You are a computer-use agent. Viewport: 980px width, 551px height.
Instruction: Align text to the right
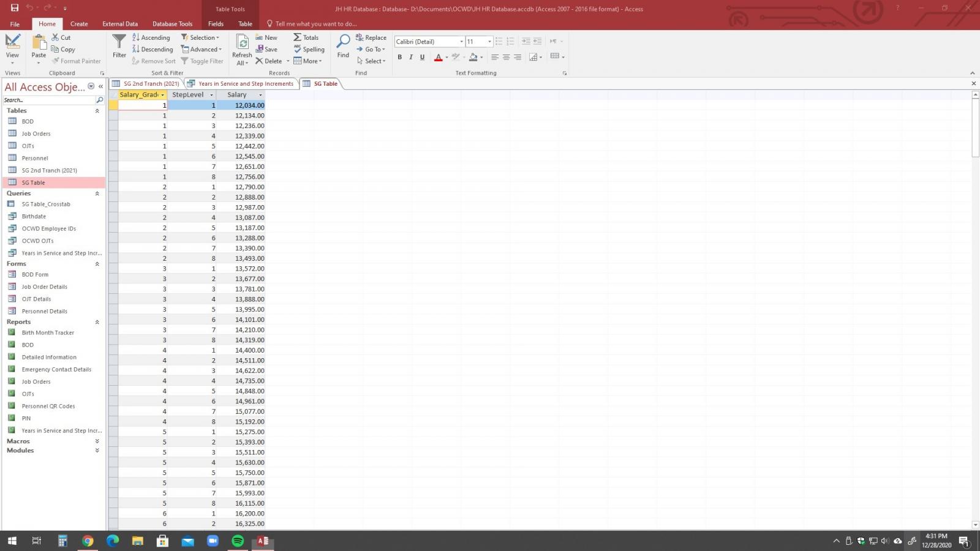click(518, 57)
